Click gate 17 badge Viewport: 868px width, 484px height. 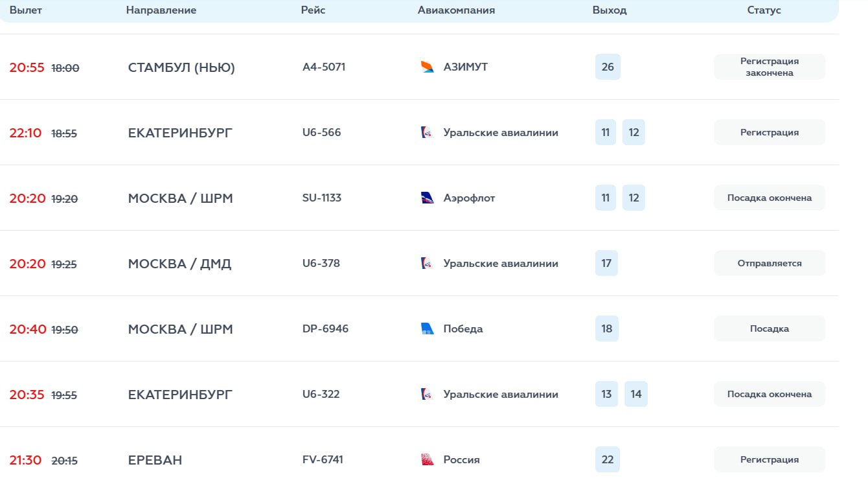(x=606, y=263)
